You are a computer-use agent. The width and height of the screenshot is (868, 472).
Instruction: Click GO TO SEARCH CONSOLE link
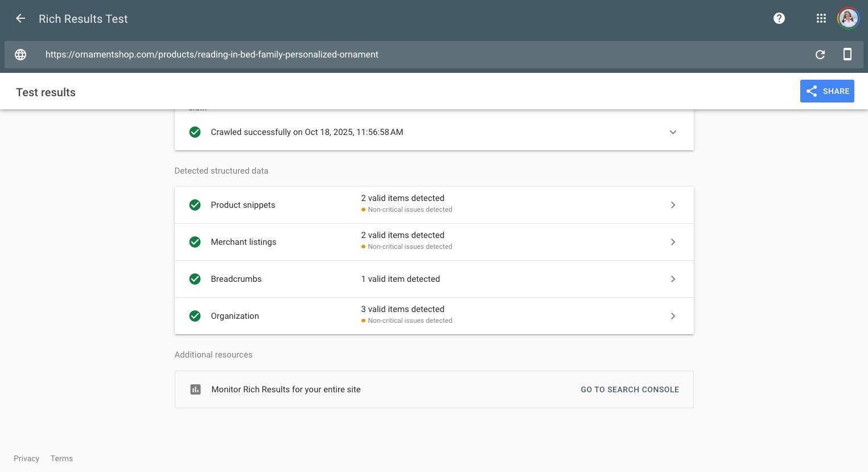[630, 389]
